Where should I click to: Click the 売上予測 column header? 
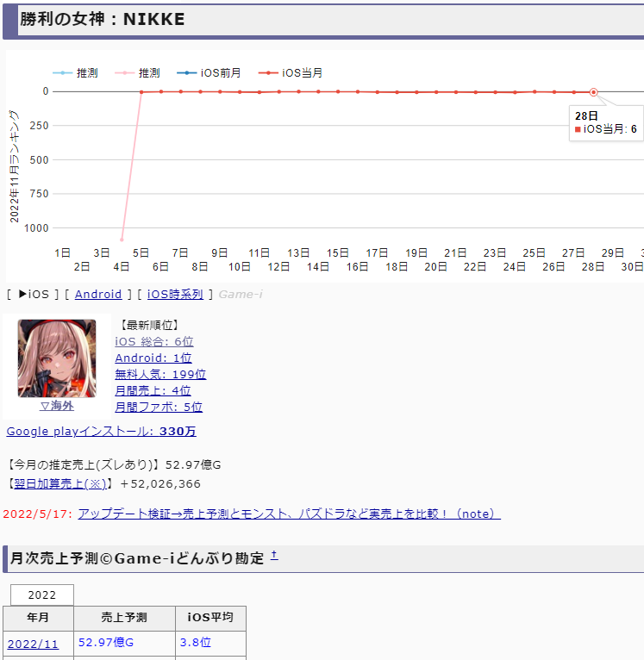[124, 618]
